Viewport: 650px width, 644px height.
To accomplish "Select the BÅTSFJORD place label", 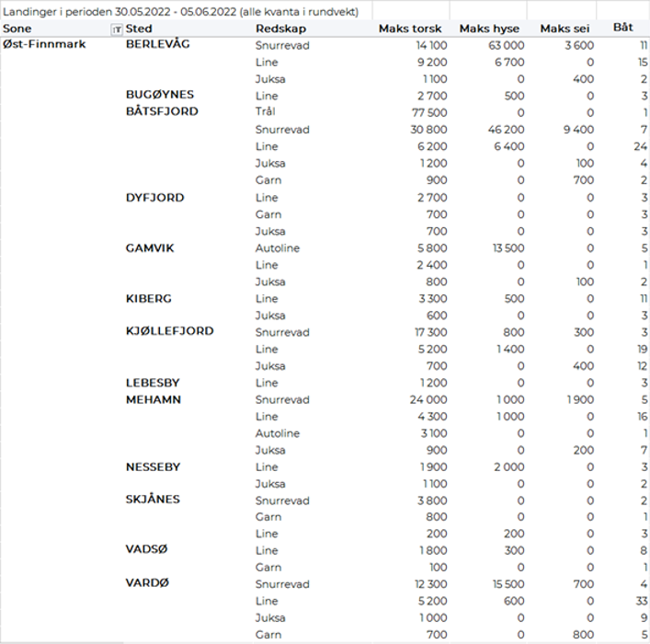I will tap(162, 111).
